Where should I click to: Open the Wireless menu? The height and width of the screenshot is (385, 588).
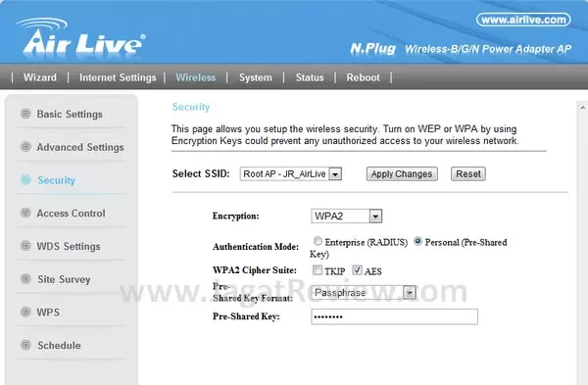click(196, 77)
